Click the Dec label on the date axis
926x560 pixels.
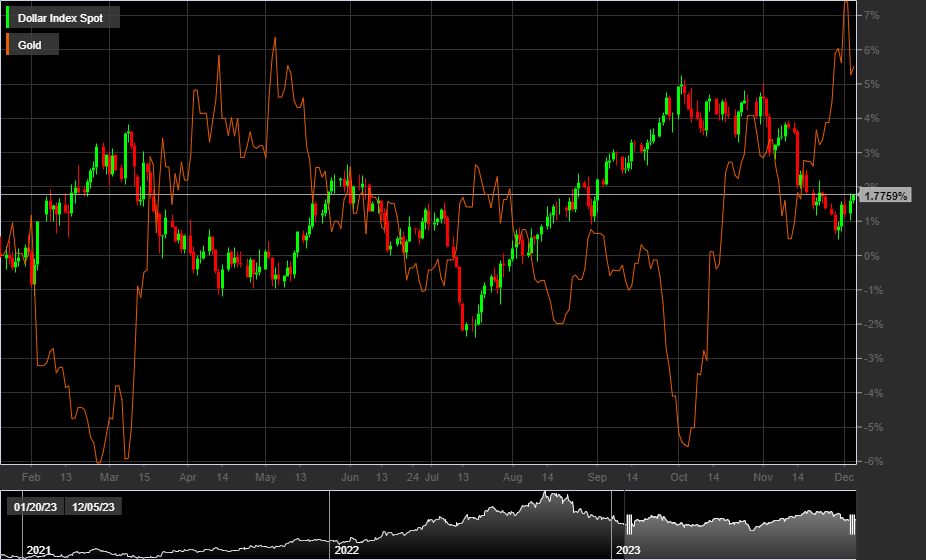tap(844, 478)
